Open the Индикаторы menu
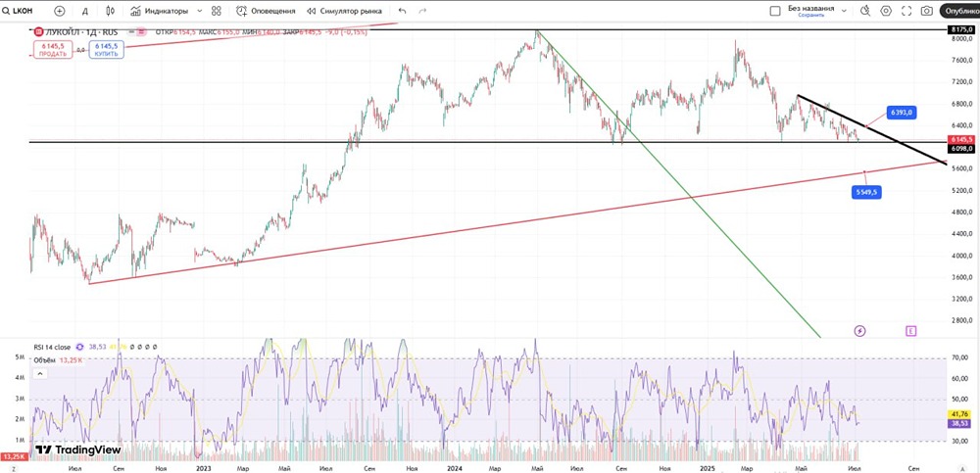The image size is (980, 473). (x=160, y=11)
